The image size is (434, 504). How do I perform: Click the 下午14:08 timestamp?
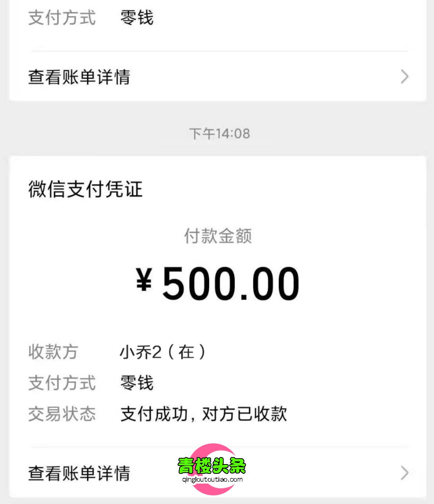click(219, 134)
